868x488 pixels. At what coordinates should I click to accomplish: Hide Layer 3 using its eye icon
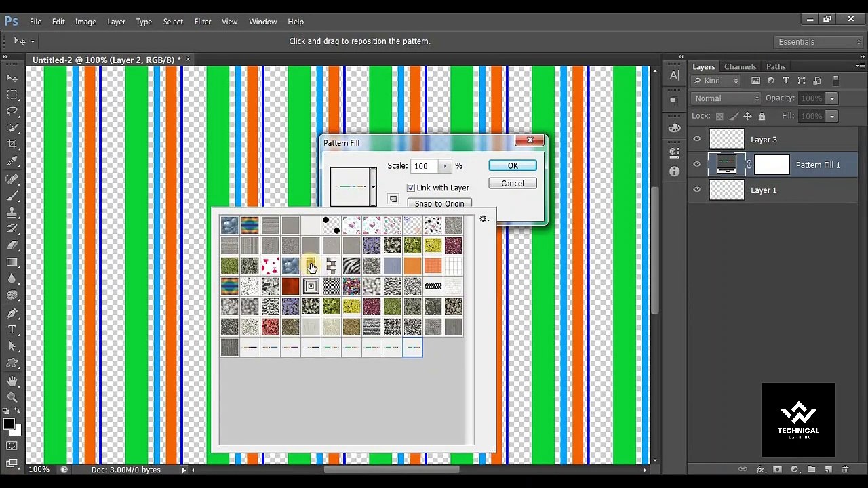pos(697,139)
